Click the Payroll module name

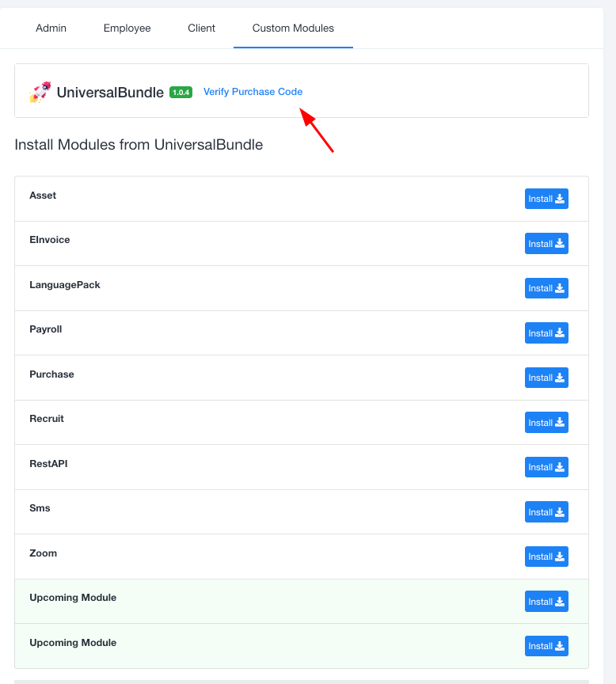coord(46,329)
